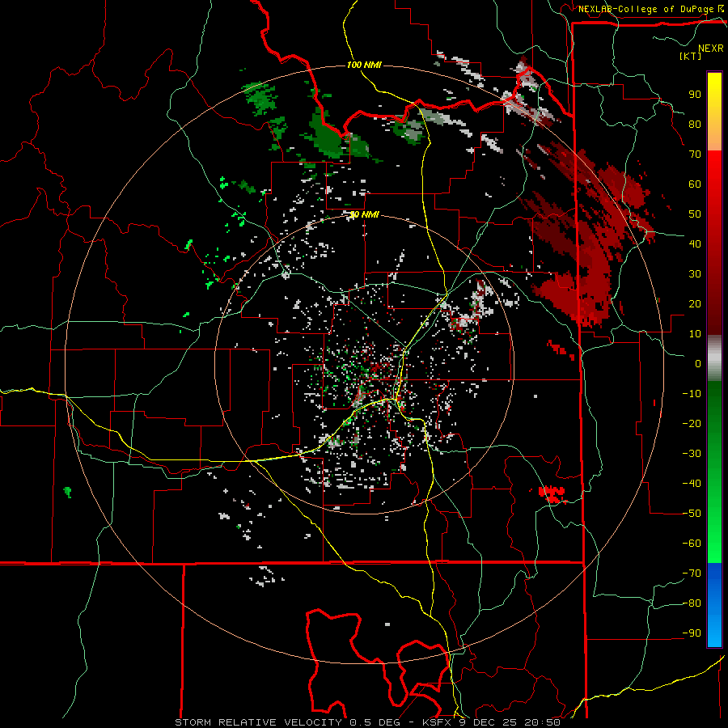Select the 70 value on velocity scale
The height and width of the screenshot is (728, 728).
[695, 154]
